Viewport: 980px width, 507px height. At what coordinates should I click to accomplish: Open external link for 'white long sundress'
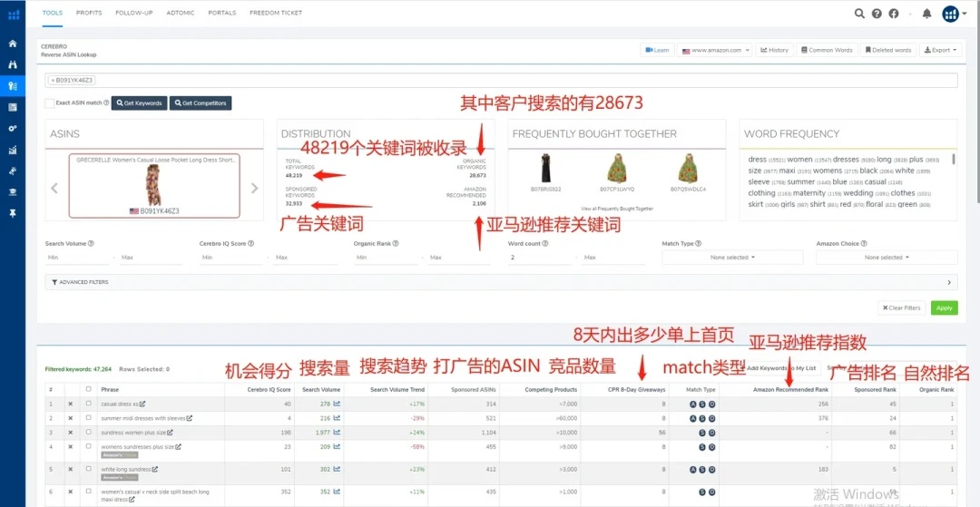(x=155, y=469)
